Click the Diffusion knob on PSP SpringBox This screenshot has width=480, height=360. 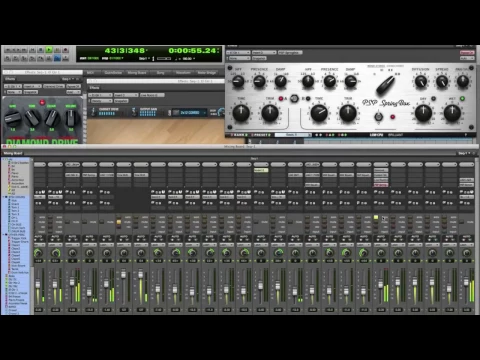(x=421, y=81)
